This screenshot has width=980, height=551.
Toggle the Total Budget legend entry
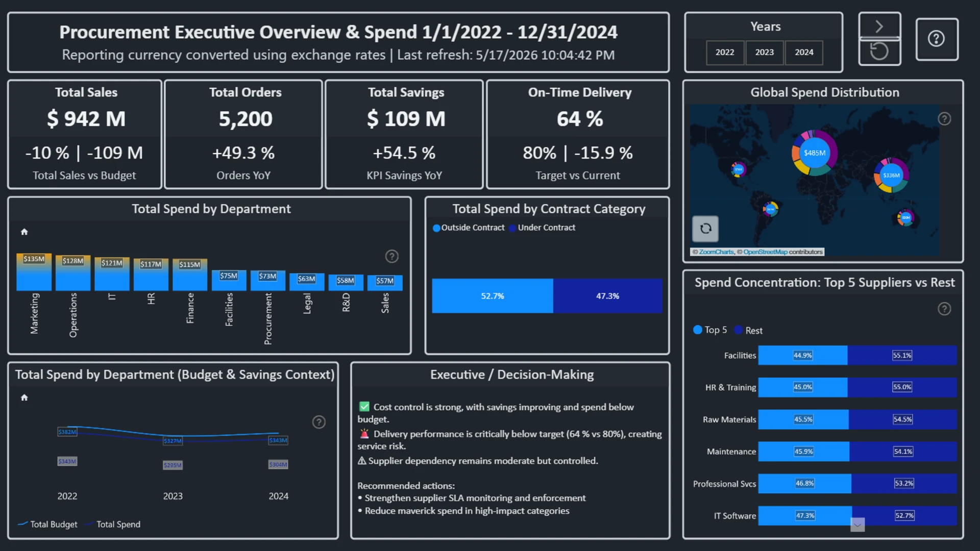(x=47, y=524)
